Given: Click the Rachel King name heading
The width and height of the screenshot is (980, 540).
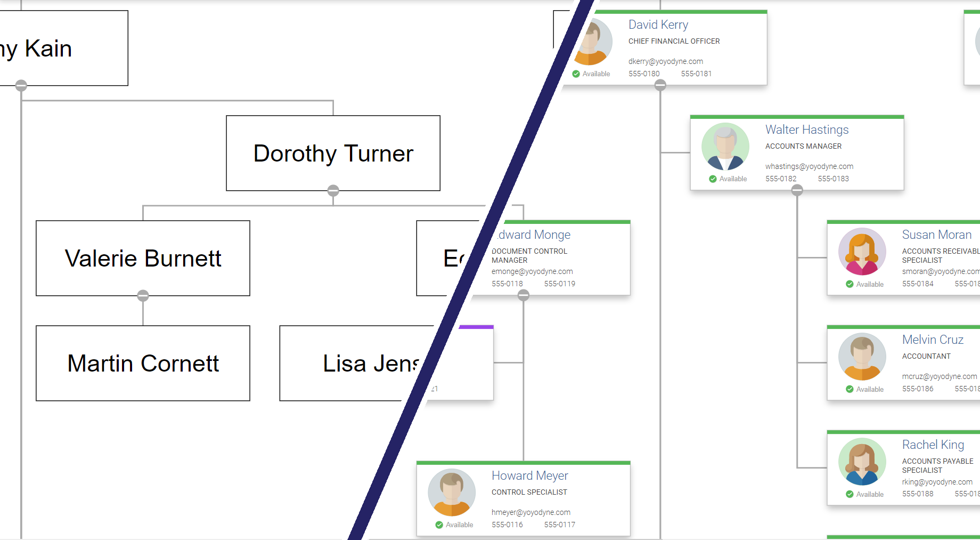Looking at the screenshot, I should tap(933, 445).
